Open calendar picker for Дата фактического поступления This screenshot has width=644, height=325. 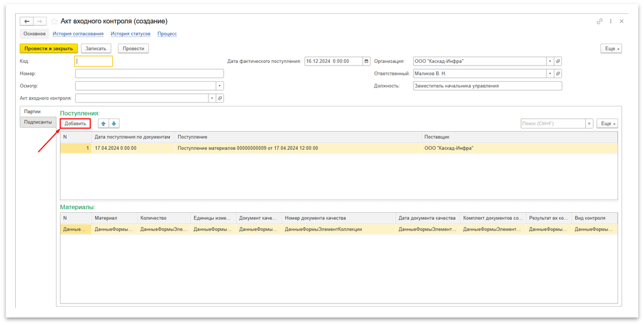coord(367,61)
